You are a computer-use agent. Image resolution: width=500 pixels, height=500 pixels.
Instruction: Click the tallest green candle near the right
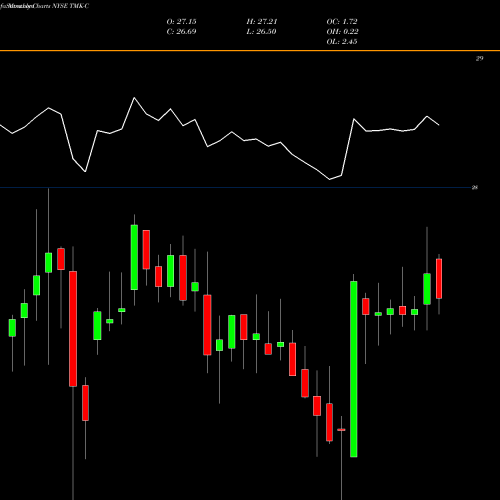pyautogui.click(x=354, y=369)
